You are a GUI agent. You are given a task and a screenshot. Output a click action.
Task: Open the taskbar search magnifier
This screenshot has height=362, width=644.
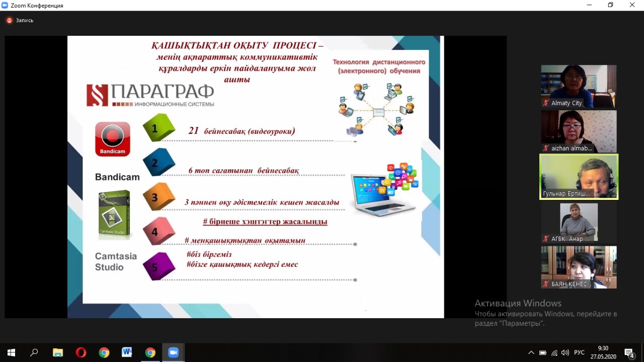(x=34, y=352)
